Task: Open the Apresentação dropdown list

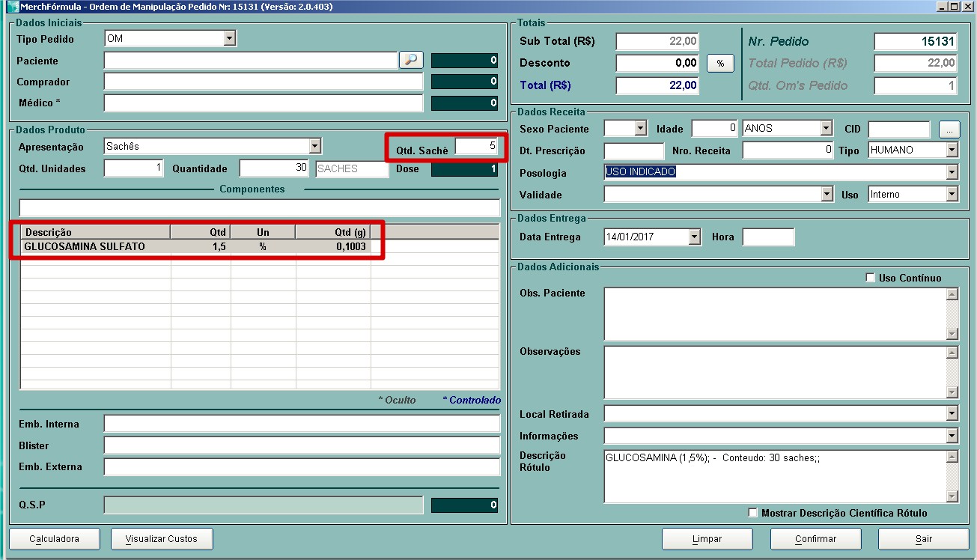Action: [315, 146]
